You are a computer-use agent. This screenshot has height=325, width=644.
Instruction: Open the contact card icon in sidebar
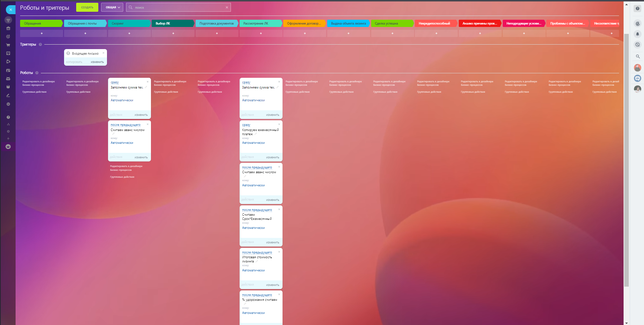pyautogui.click(x=8, y=70)
